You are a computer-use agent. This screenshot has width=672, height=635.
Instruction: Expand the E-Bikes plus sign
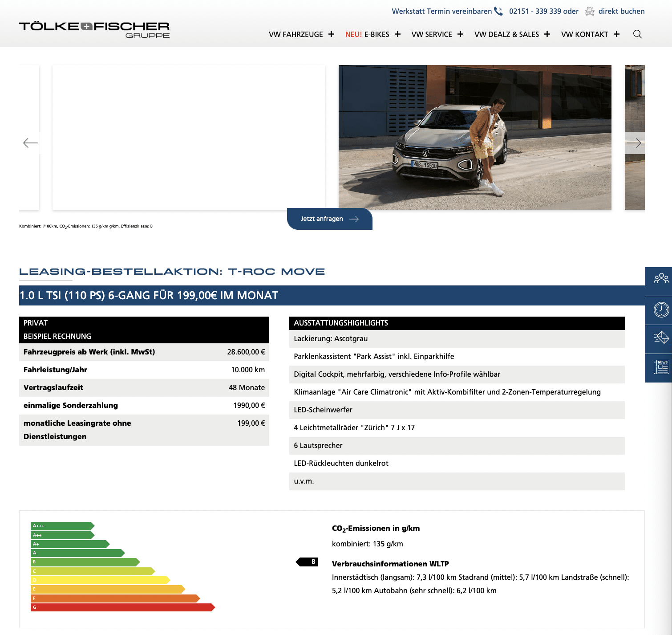tap(397, 34)
